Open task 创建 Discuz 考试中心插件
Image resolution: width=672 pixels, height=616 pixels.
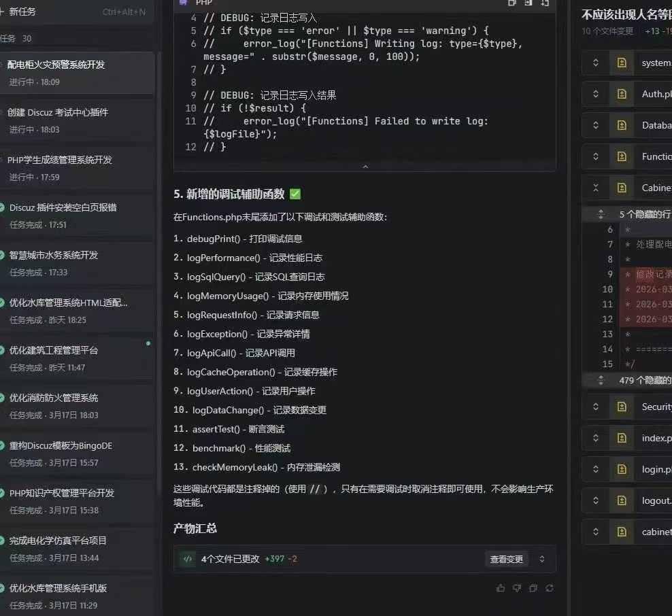click(x=77, y=120)
